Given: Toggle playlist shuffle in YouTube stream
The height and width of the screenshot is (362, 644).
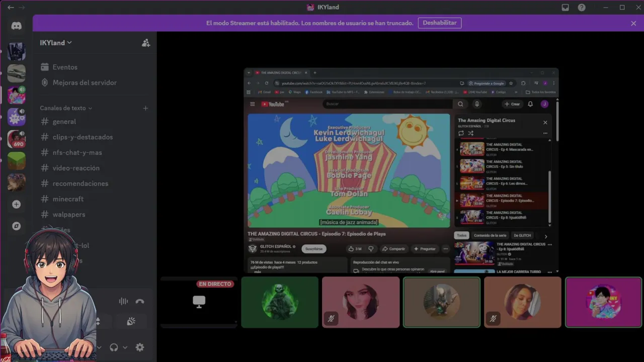Looking at the screenshot, I should coord(470,133).
